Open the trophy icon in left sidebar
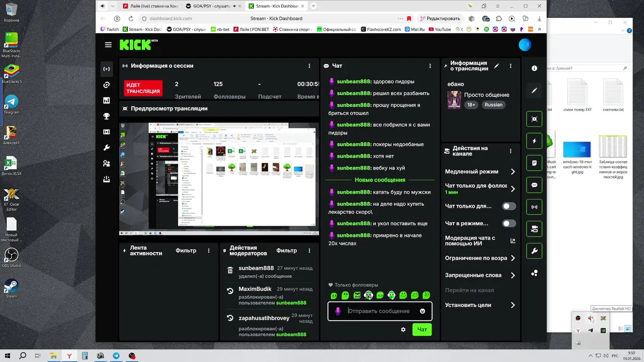The height and width of the screenshot is (362, 644). (x=106, y=116)
